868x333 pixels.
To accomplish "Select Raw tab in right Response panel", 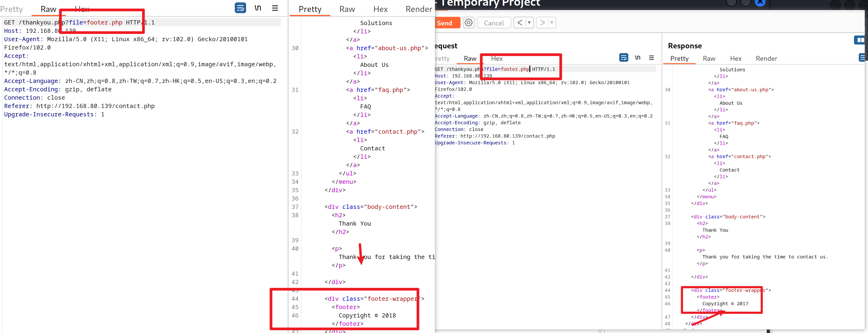I will [709, 58].
